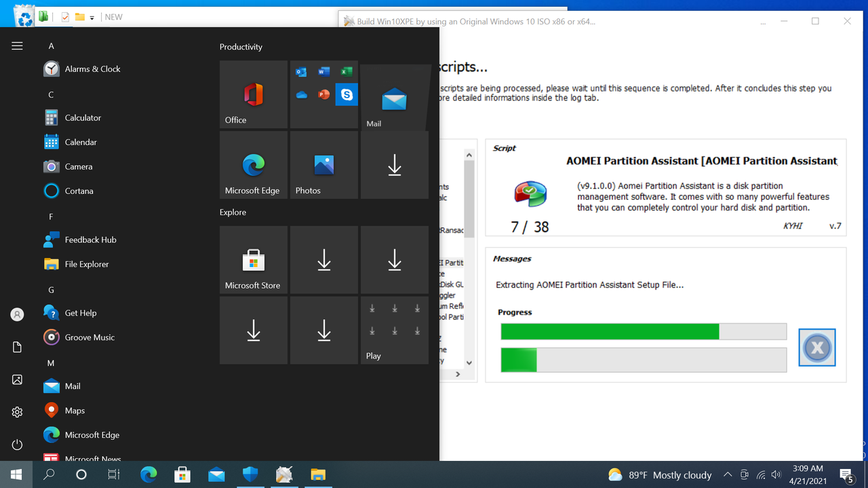The width and height of the screenshot is (868, 488).
Task: Open Task View on the taskbar
Action: pos(114,474)
